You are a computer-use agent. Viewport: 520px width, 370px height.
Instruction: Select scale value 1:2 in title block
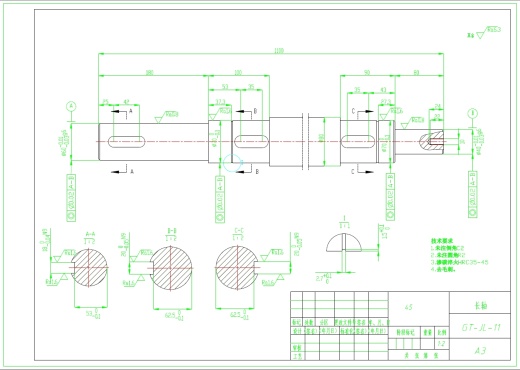[x=441, y=344]
